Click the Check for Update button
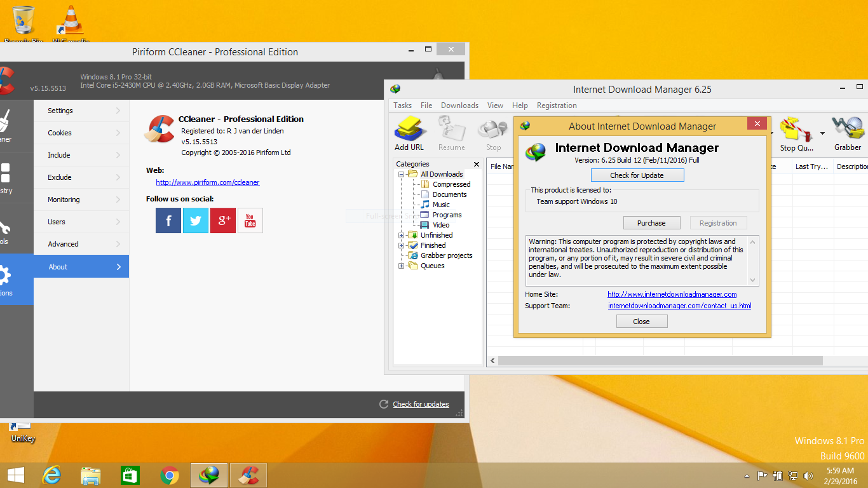 click(637, 175)
